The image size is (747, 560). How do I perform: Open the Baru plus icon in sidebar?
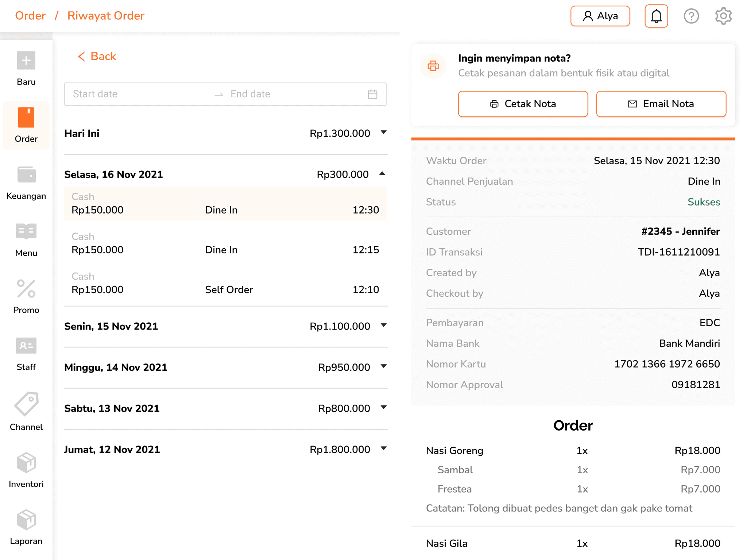coord(26,61)
